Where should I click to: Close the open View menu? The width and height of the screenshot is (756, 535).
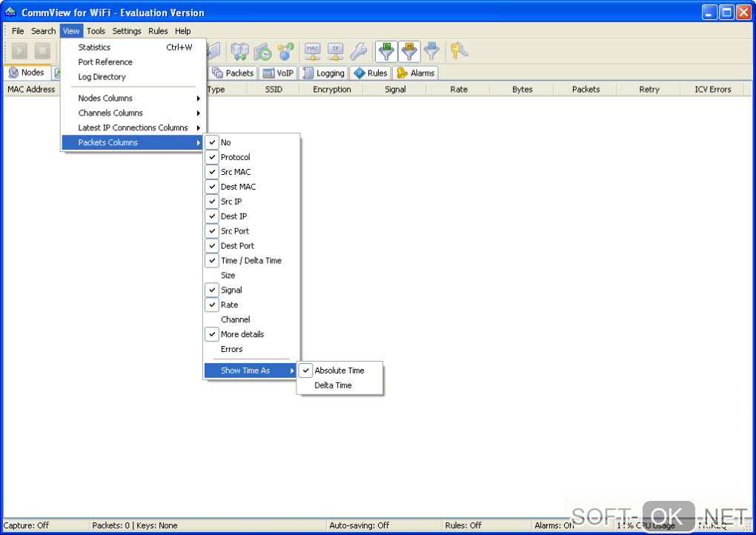71,31
